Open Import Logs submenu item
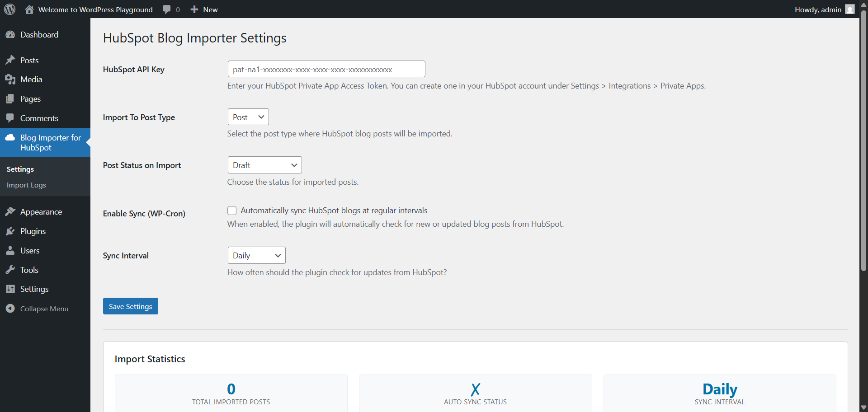Screen dimensions: 868x412 pyautogui.click(x=26, y=185)
